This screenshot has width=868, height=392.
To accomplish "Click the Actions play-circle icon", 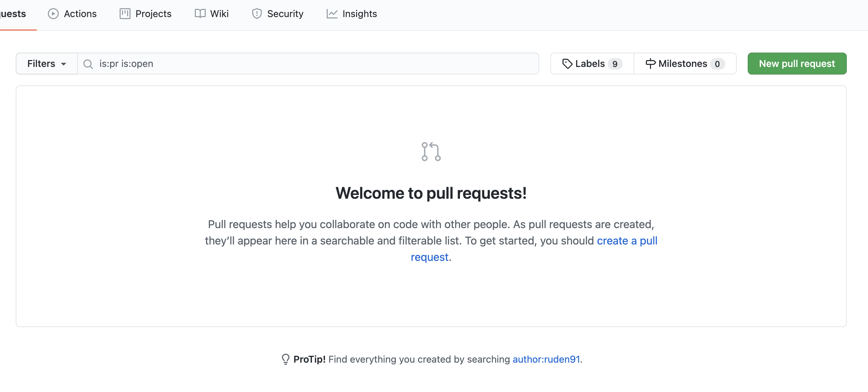I will coord(53,14).
